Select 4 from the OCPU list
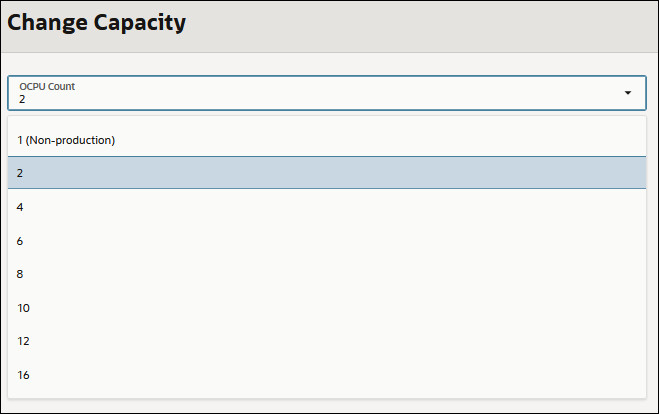659x414 pixels. [x=21, y=207]
